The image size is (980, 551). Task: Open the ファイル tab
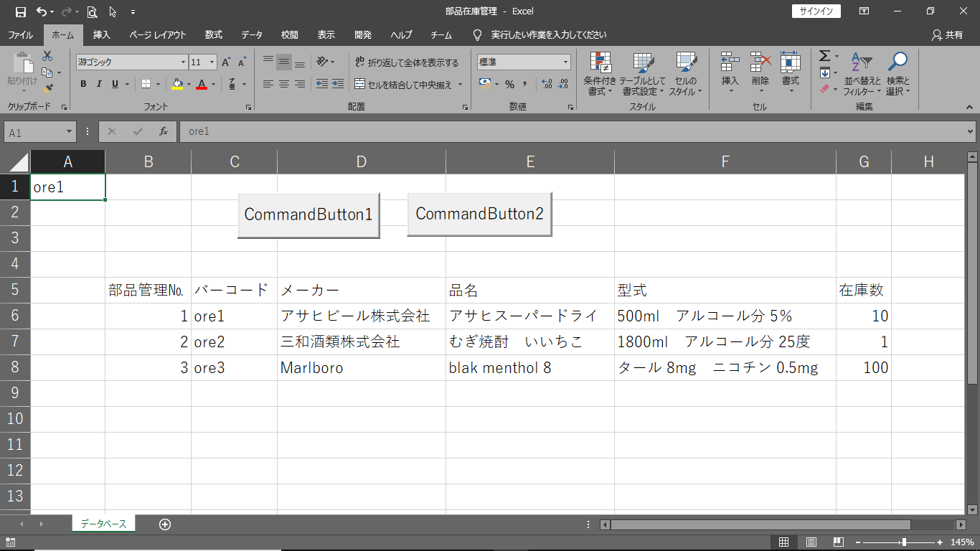(20, 34)
